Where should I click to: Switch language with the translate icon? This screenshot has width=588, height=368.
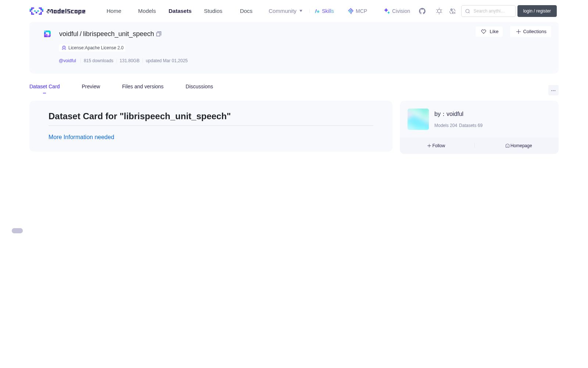click(x=452, y=11)
